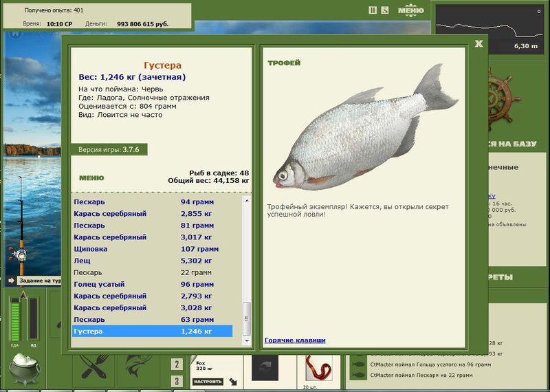Click the dark swap arrows icon

click(265, 367)
